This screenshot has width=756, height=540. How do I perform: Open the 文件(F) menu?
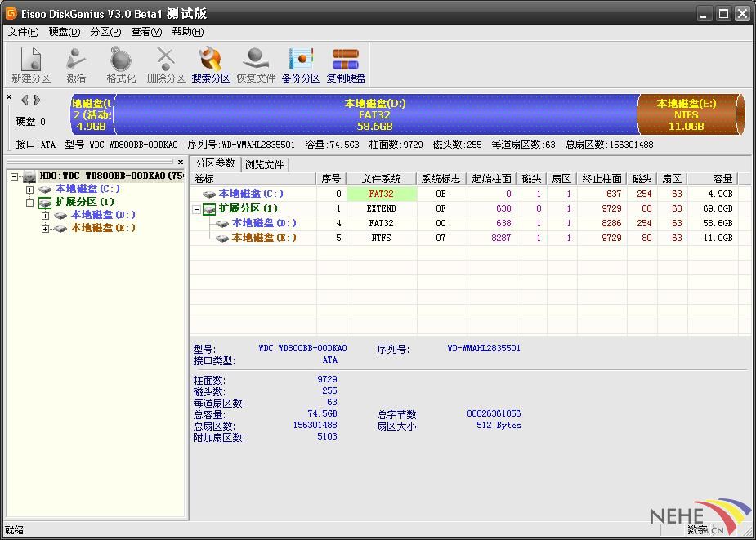click(23, 33)
